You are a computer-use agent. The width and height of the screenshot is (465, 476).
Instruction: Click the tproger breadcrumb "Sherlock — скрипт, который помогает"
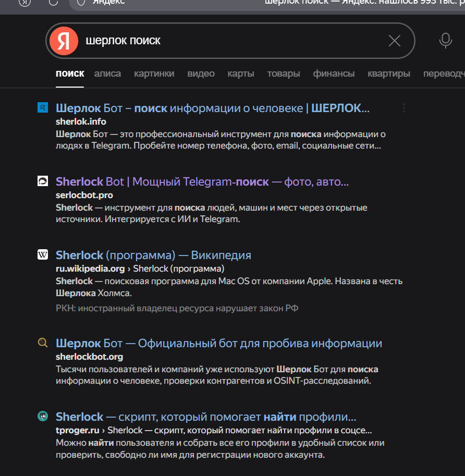click(239, 430)
